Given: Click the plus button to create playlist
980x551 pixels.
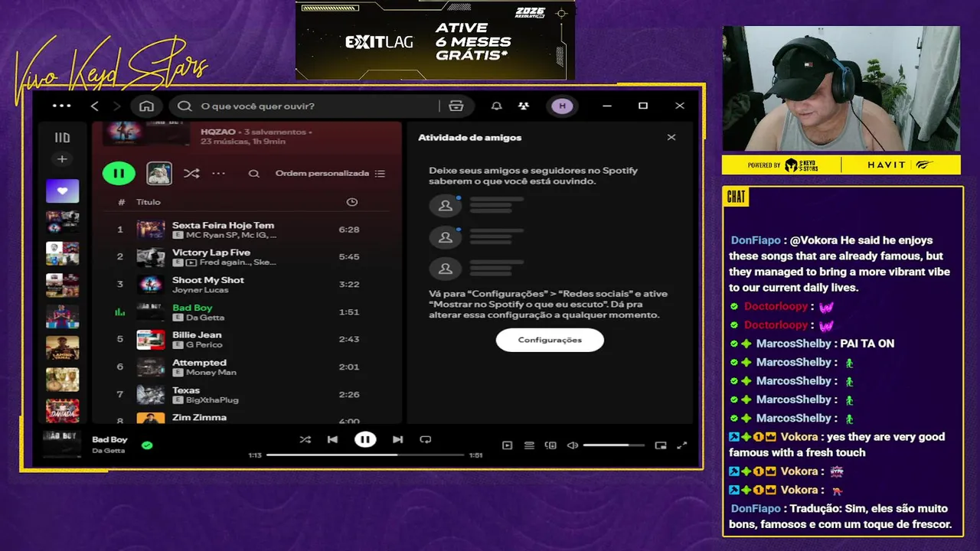Looking at the screenshot, I should coord(62,159).
